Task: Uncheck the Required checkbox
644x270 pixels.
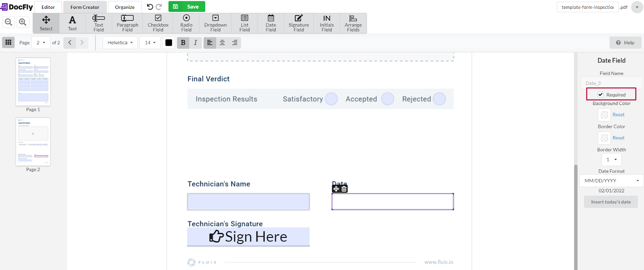Action: point(601,95)
